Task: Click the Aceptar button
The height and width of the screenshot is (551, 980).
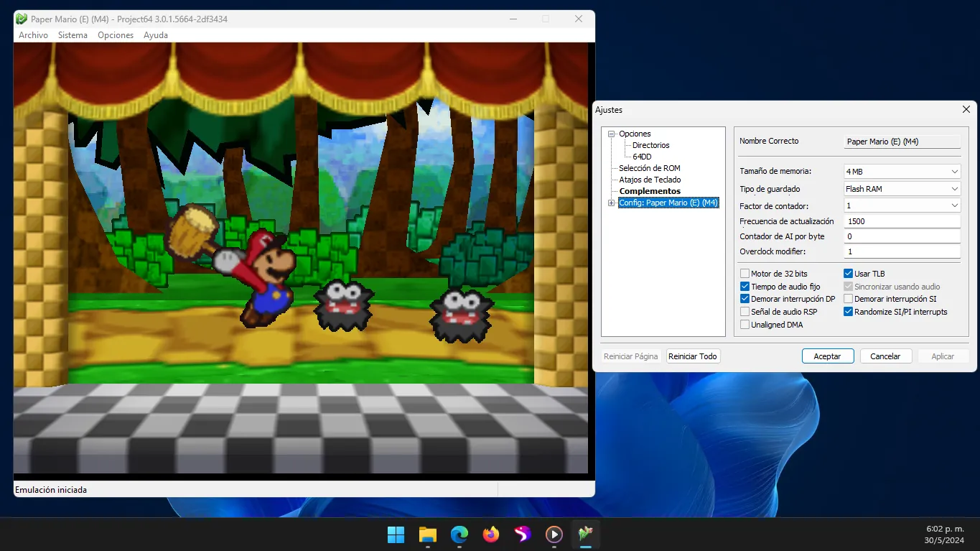Action: [828, 356]
